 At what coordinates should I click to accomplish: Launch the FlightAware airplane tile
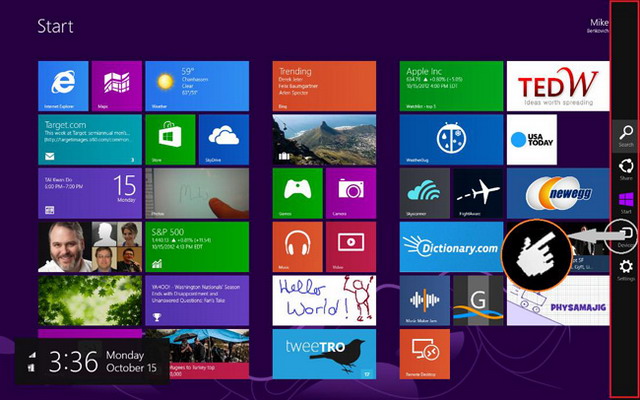[x=478, y=193]
